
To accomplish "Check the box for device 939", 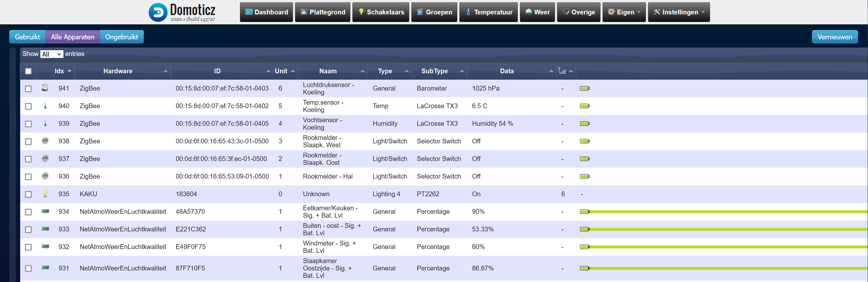I will (28, 124).
